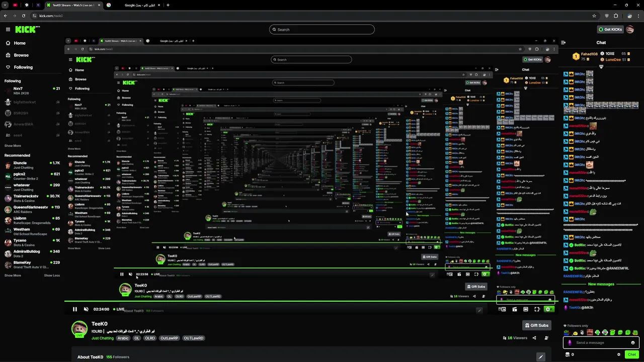Open the emoji picker in message box
The image size is (644, 362).
coord(633,343)
